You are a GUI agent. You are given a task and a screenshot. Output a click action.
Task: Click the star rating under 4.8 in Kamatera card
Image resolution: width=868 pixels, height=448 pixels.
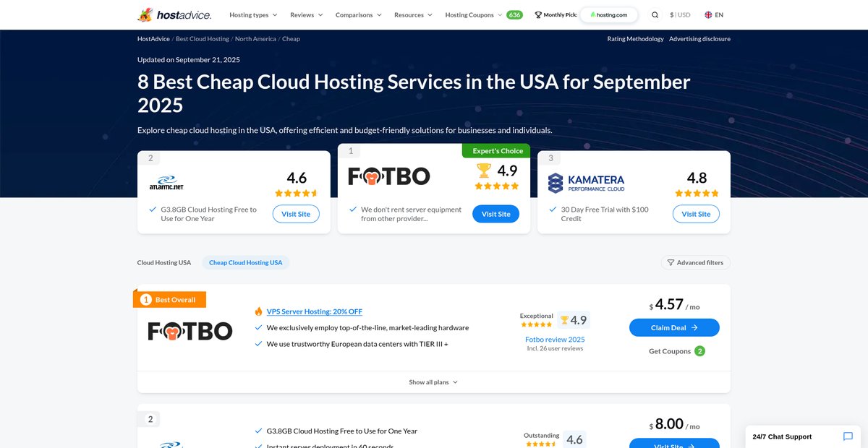697,193
